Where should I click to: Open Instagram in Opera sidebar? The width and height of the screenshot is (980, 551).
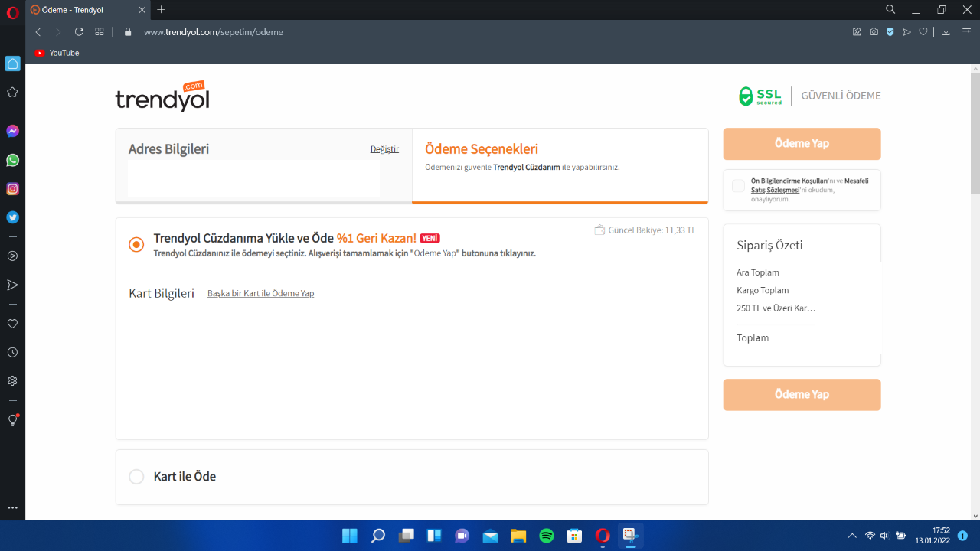[12, 189]
